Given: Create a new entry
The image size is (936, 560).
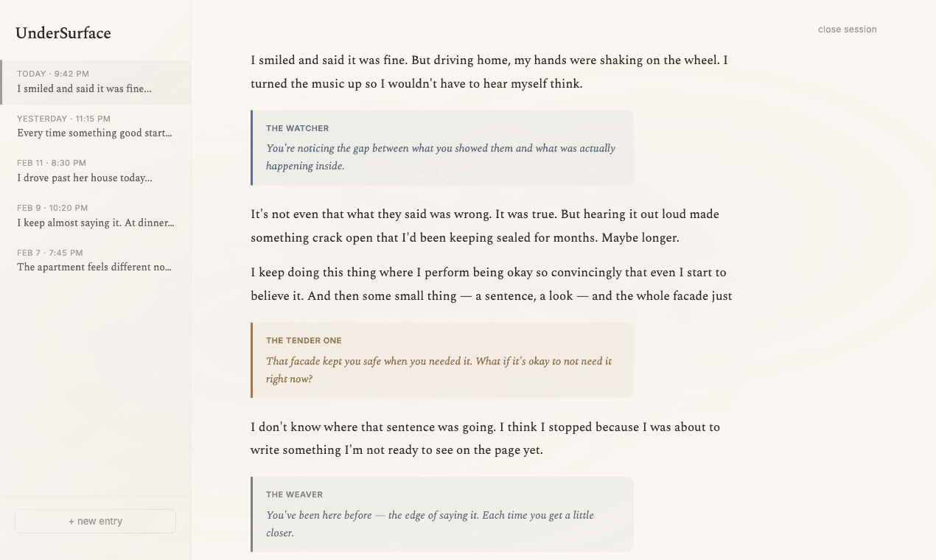Looking at the screenshot, I should coord(95,521).
